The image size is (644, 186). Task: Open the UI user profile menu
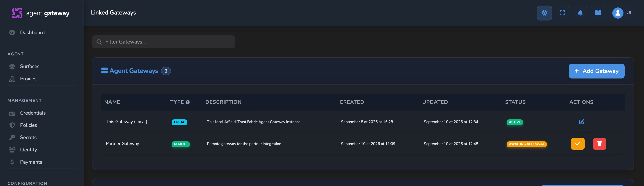pyautogui.click(x=622, y=13)
